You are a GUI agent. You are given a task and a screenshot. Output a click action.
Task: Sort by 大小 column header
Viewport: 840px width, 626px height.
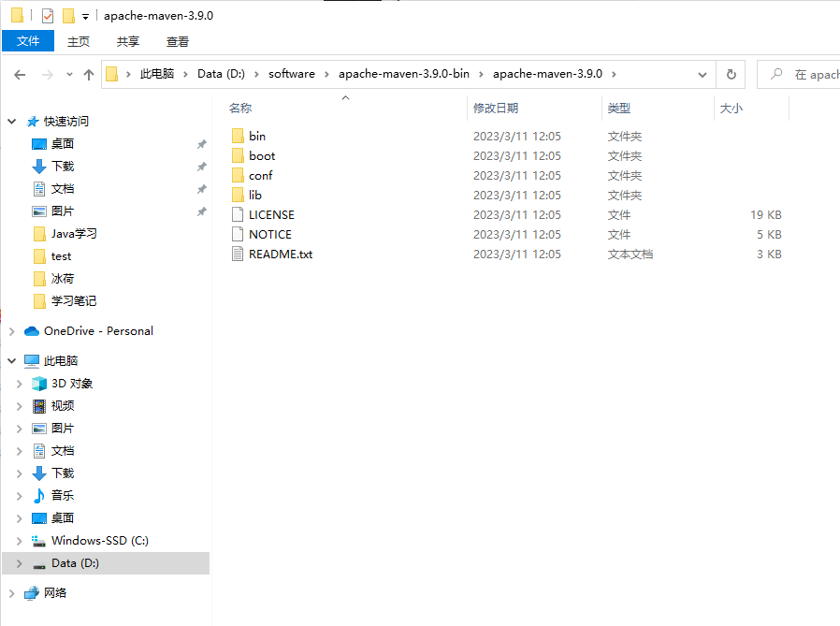pyautogui.click(x=731, y=109)
